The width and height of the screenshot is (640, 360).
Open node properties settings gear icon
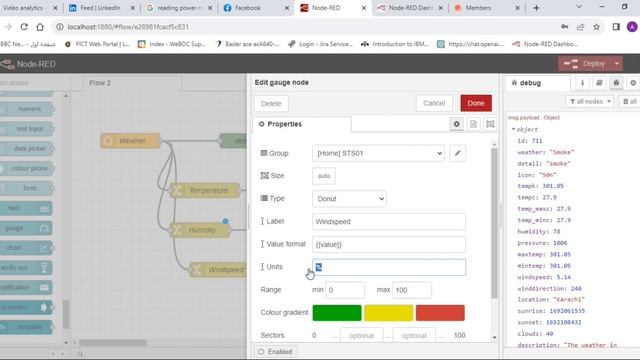(456, 124)
